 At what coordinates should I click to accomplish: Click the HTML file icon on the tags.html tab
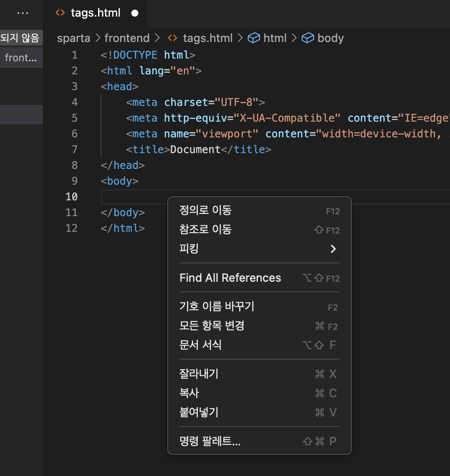(x=60, y=13)
